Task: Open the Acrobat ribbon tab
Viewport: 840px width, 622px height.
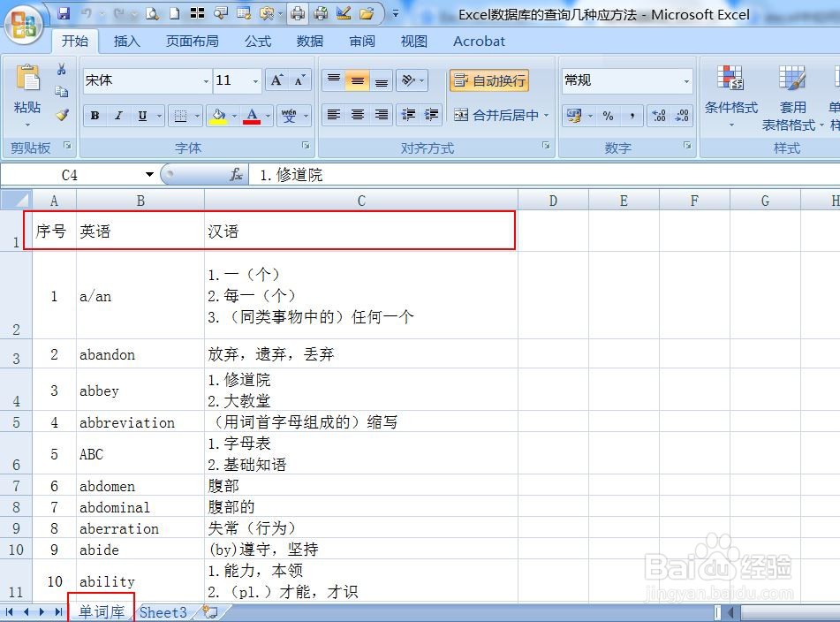Action: pos(478,41)
